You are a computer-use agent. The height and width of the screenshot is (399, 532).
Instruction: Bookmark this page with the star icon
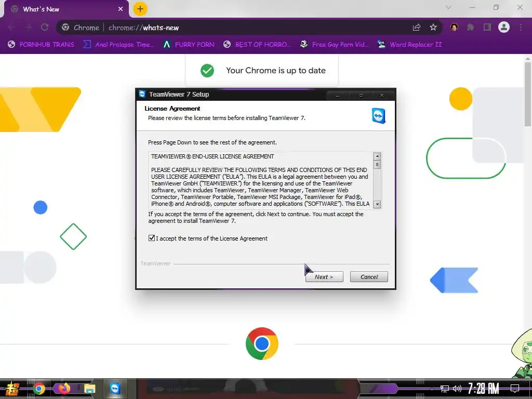433,28
